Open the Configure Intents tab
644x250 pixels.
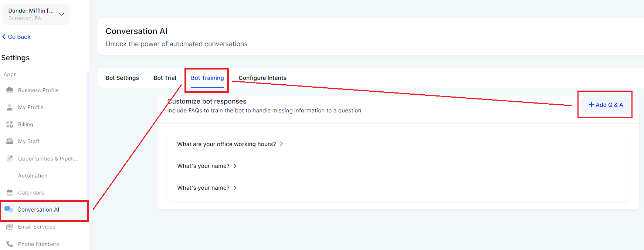coord(262,78)
